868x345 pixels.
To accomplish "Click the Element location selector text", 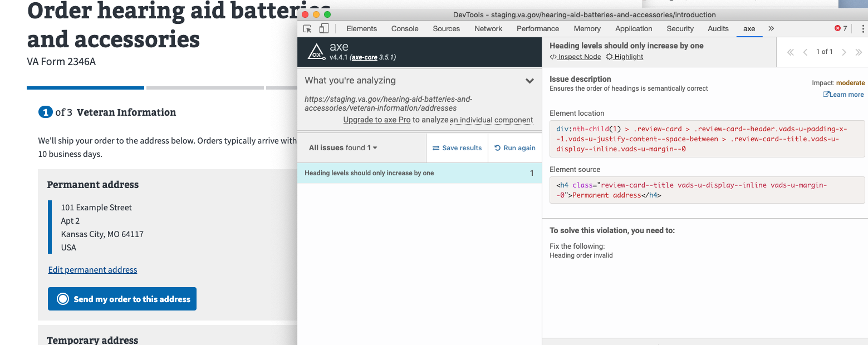I will [707, 139].
